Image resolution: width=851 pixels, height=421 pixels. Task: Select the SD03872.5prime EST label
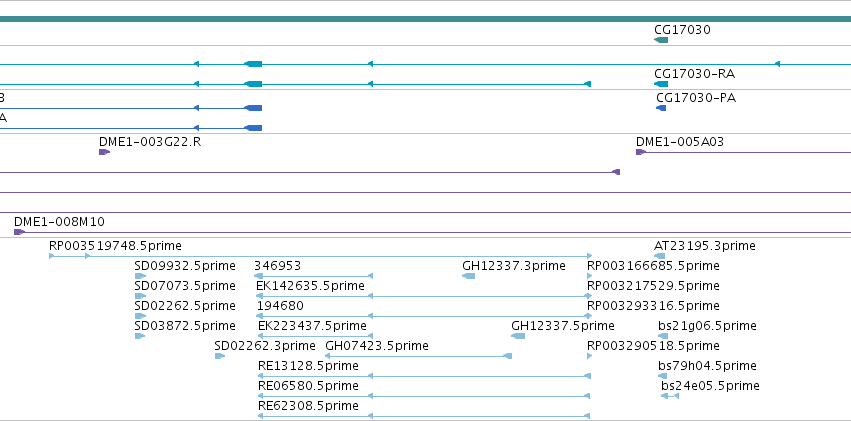click(185, 326)
